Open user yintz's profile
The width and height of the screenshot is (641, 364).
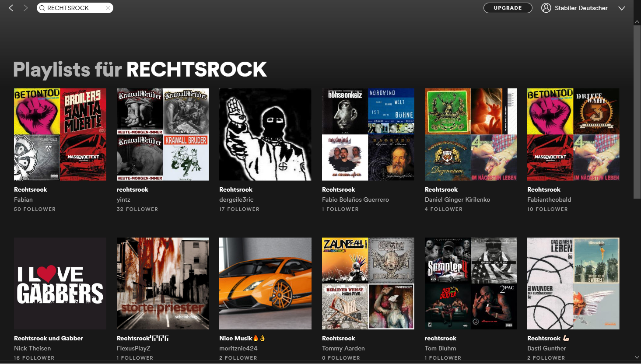(123, 199)
